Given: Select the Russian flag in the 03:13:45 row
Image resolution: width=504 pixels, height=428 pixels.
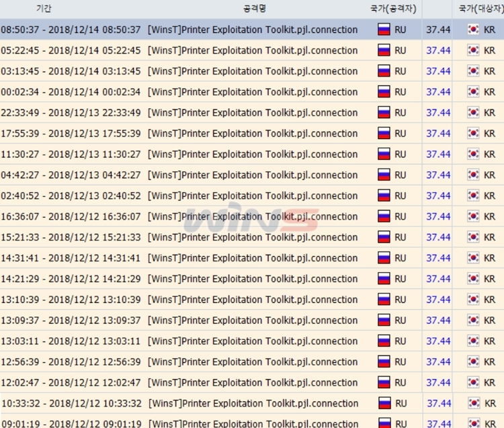Looking at the screenshot, I should click(x=384, y=71).
